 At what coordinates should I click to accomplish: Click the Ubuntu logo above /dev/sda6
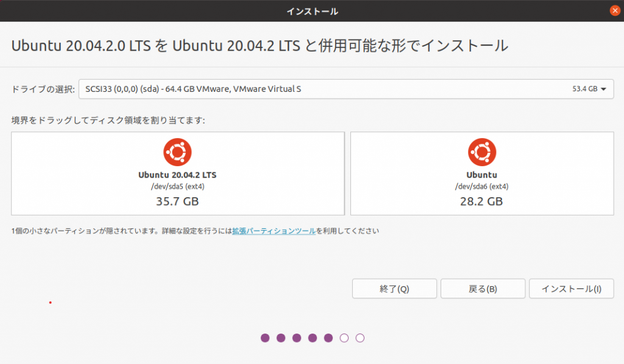(x=481, y=152)
